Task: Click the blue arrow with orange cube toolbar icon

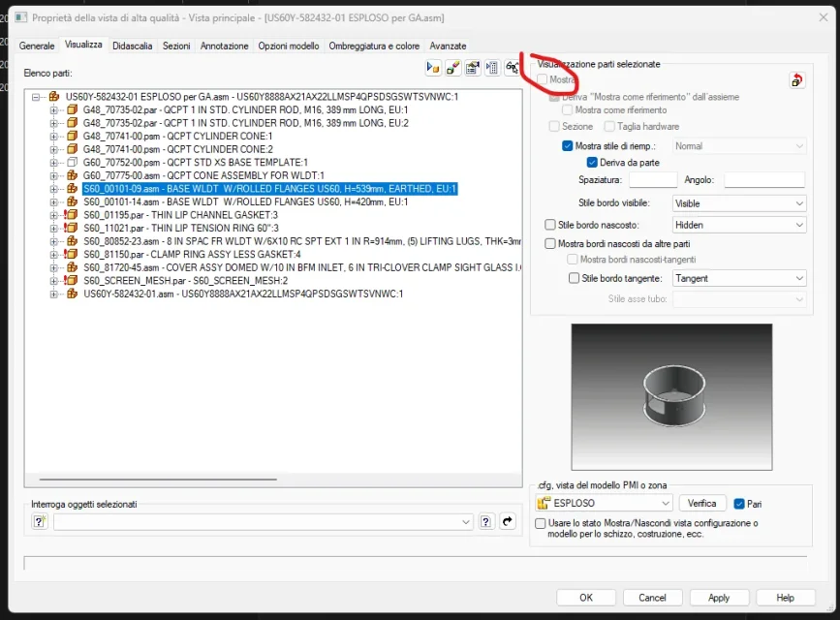Action: [x=433, y=68]
